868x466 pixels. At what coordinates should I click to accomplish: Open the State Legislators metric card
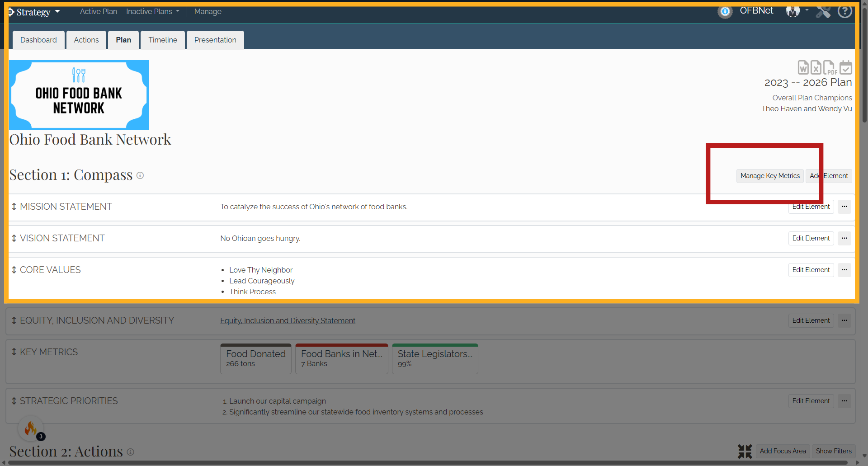(x=435, y=359)
